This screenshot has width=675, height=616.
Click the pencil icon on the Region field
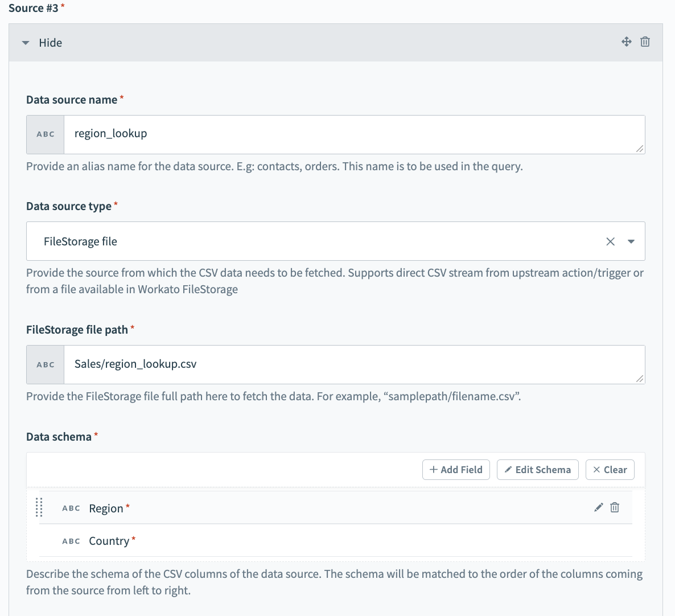coord(598,507)
